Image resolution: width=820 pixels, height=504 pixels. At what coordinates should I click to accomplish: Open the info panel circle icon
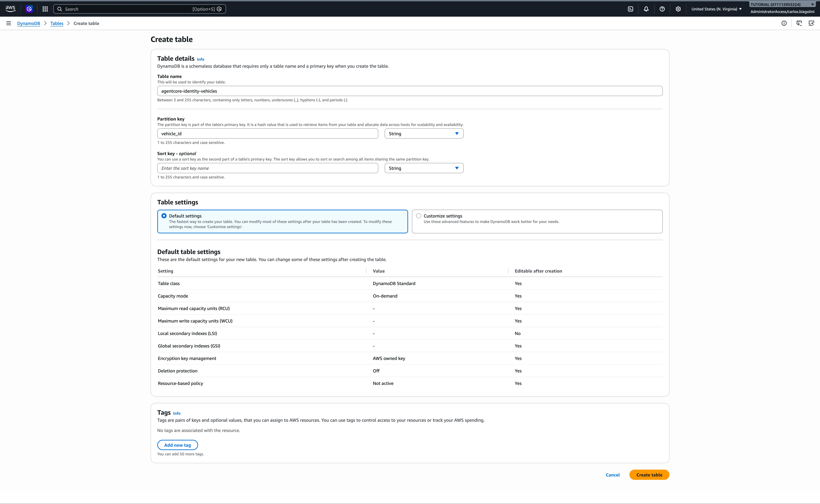pyautogui.click(x=784, y=23)
